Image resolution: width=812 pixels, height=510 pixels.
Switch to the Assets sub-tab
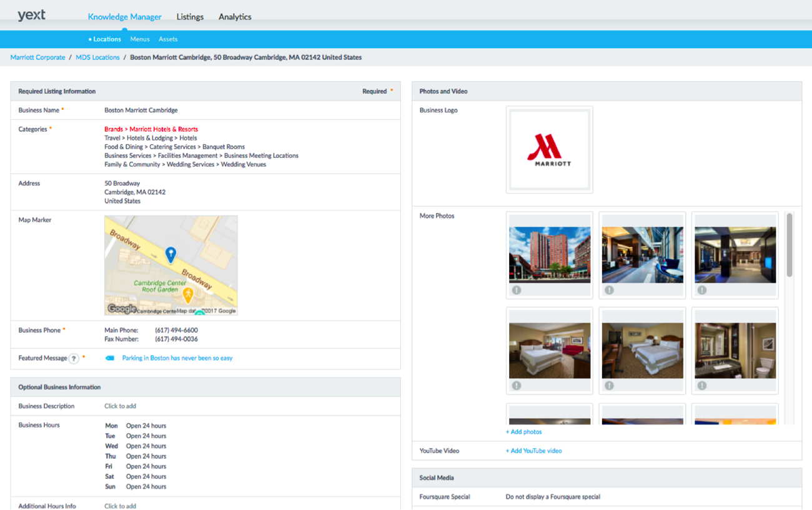[168, 39]
